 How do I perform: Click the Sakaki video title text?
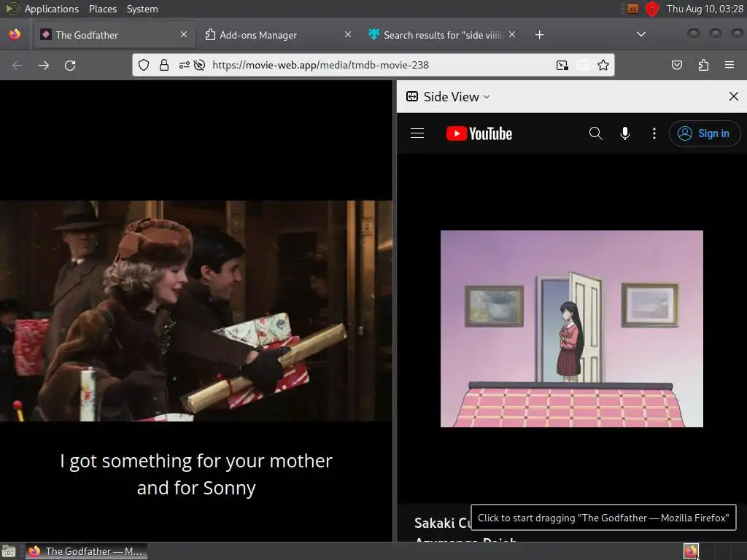[443, 523]
